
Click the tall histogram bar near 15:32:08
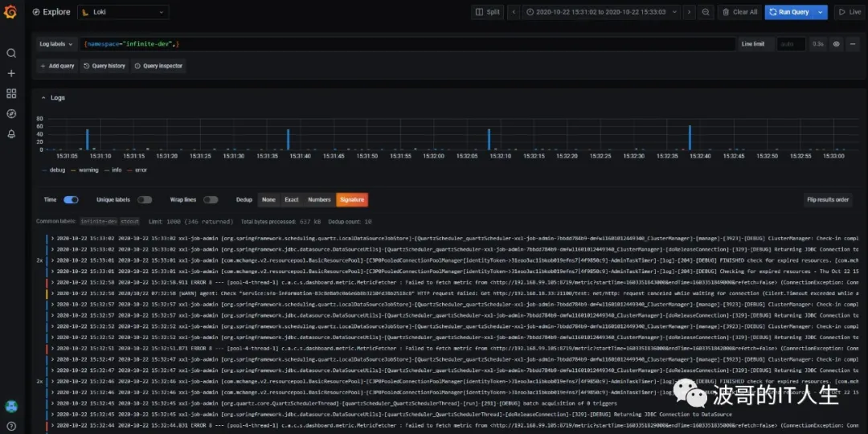click(489, 139)
